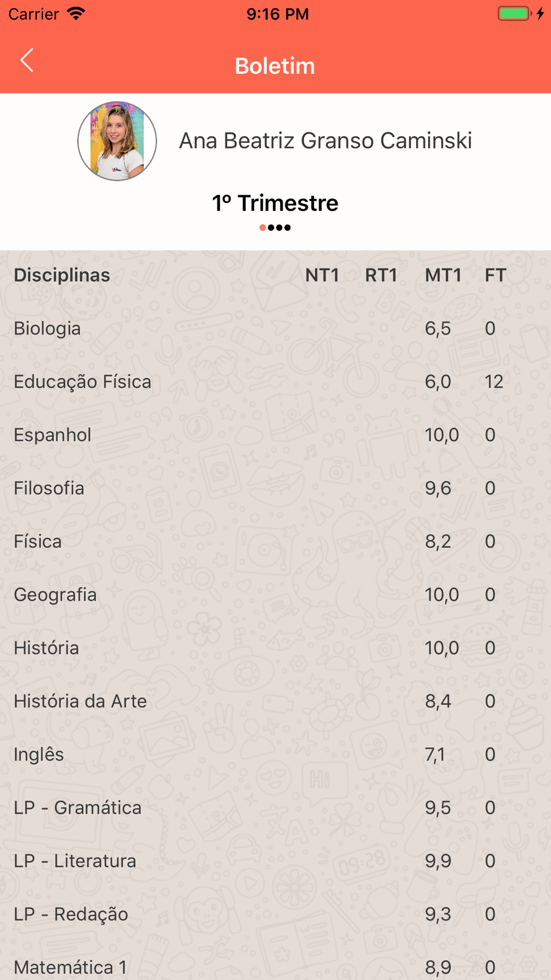This screenshot has height=980, width=551.
Task: Select the highlighted first trimester page dot
Action: [x=263, y=228]
